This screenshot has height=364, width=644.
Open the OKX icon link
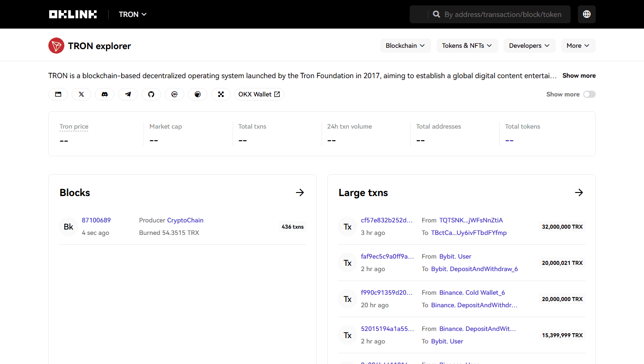[221, 94]
